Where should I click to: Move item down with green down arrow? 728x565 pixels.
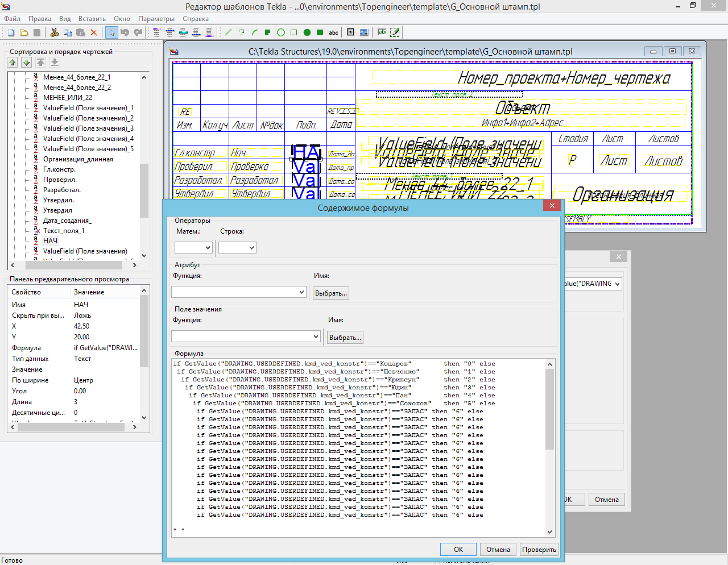[x=26, y=63]
